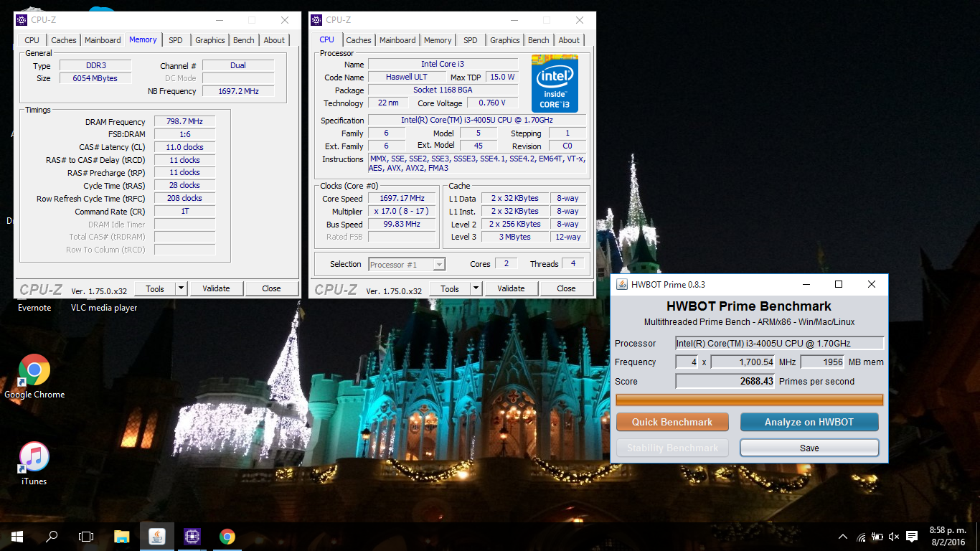The image size is (980, 551).
Task: Click the memory Size value 6054 MBytes
Action: pyautogui.click(x=95, y=78)
